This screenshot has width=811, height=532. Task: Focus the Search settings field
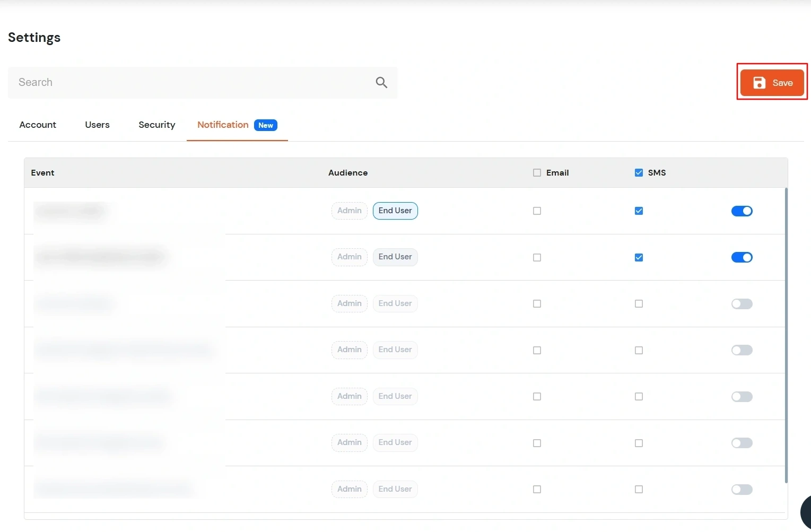point(203,82)
